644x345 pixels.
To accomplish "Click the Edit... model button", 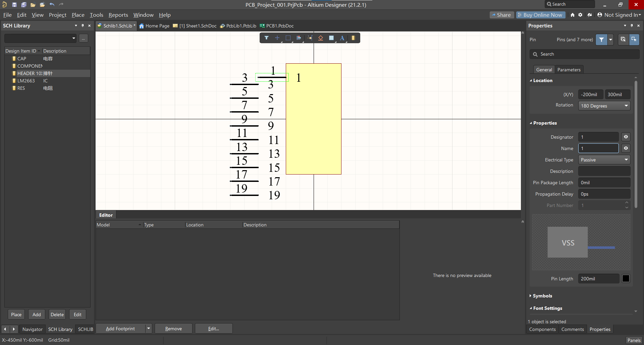I will click(x=213, y=329).
